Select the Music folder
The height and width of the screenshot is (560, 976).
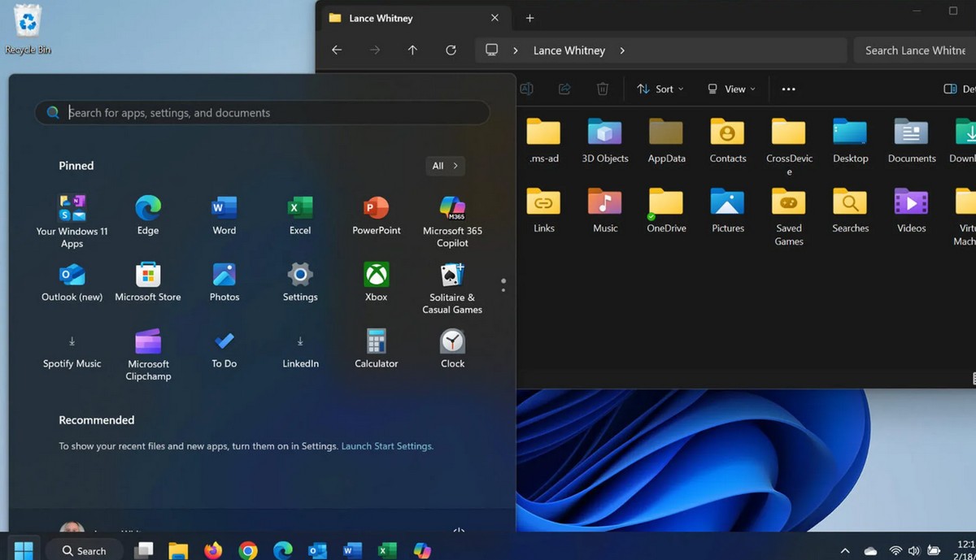tap(605, 211)
